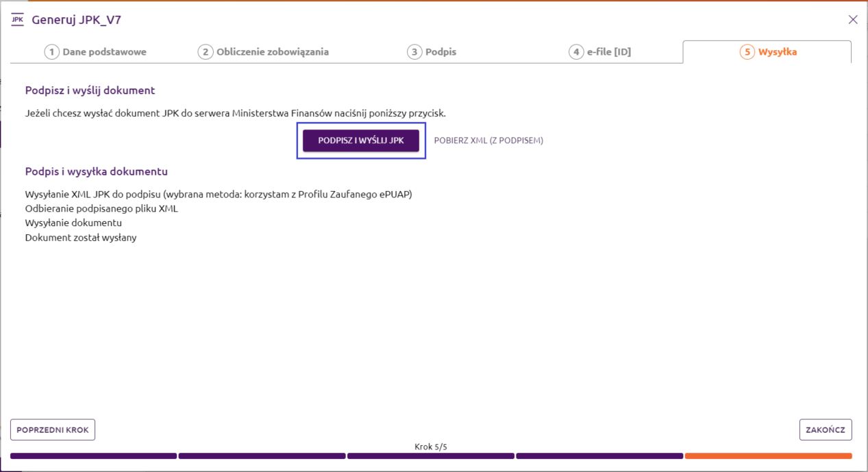
Task: Download signed XML via Pobierz XML link
Action: pos(488,140)
